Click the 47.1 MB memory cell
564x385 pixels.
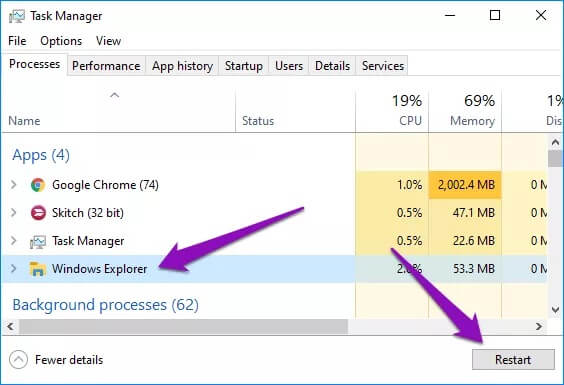point(465,213)
